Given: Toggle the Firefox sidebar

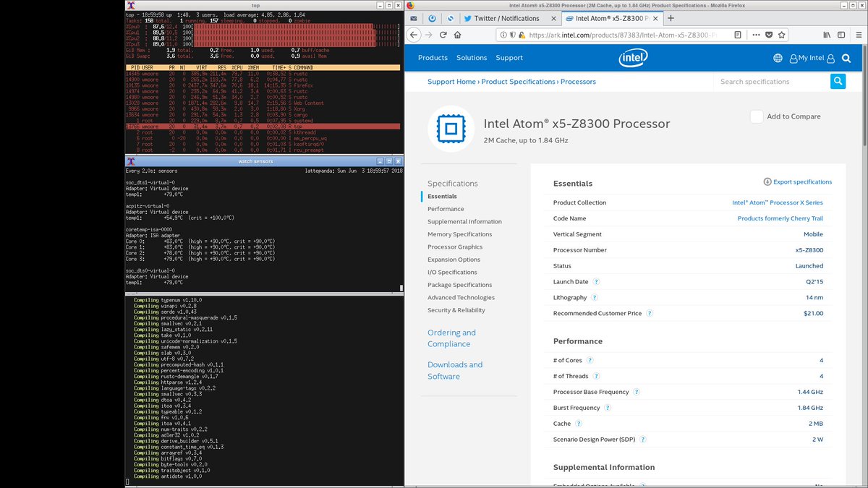Looking at the screenshot, I should [841, 35].
